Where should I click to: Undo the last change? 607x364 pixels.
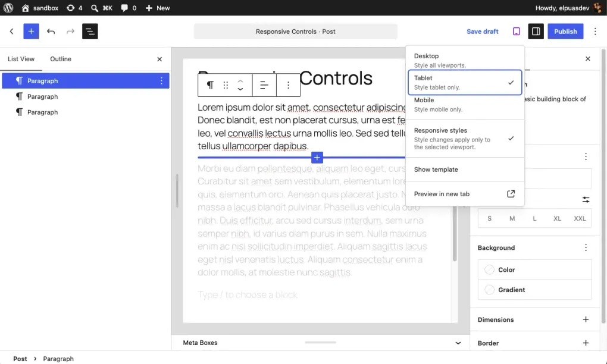51,32
